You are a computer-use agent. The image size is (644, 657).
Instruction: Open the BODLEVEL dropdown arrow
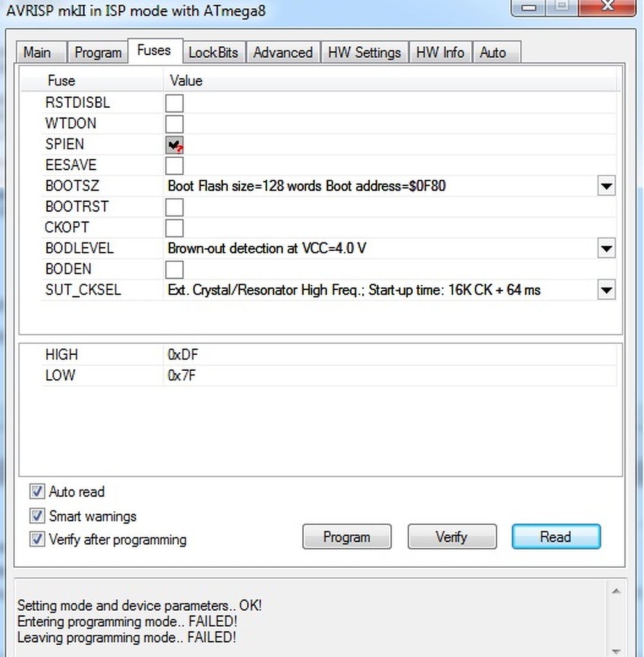click(x=606, y=248)
